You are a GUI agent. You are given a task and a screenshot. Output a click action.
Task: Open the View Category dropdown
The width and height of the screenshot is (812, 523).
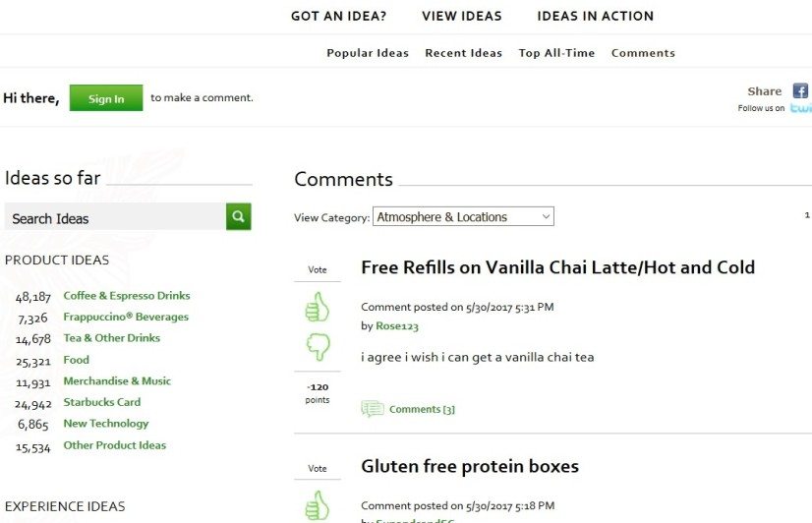point(463,216)
